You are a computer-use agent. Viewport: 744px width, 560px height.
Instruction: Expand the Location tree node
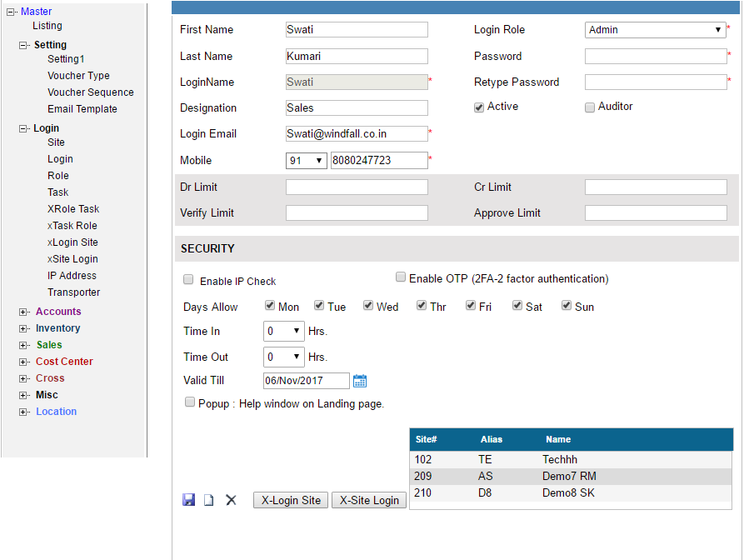22,412
